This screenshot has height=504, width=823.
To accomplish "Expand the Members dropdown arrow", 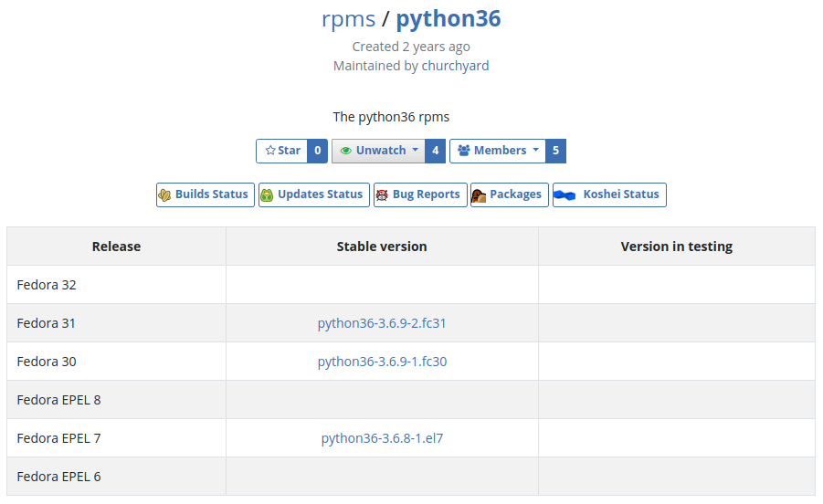I will point(536,150).
